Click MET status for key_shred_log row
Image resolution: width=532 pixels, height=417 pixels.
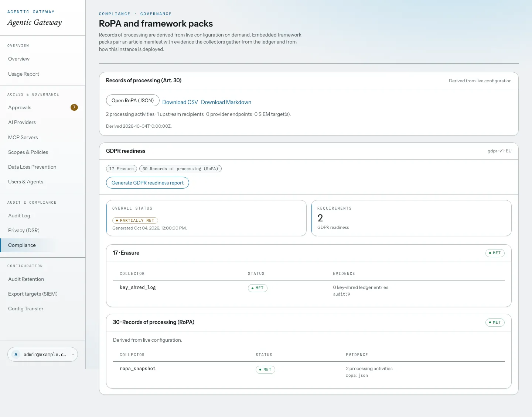click(x=258, y=288)
